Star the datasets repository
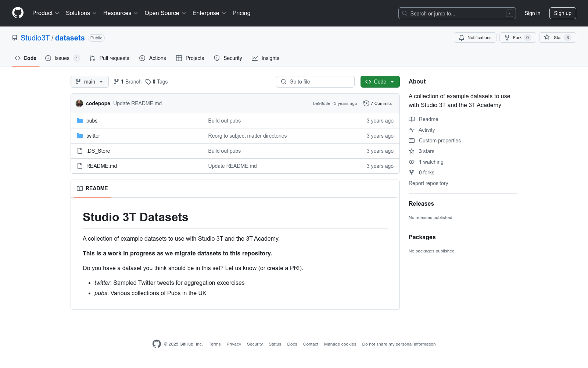The width and height of the screenshot is (588, 368). pos(557,38)
